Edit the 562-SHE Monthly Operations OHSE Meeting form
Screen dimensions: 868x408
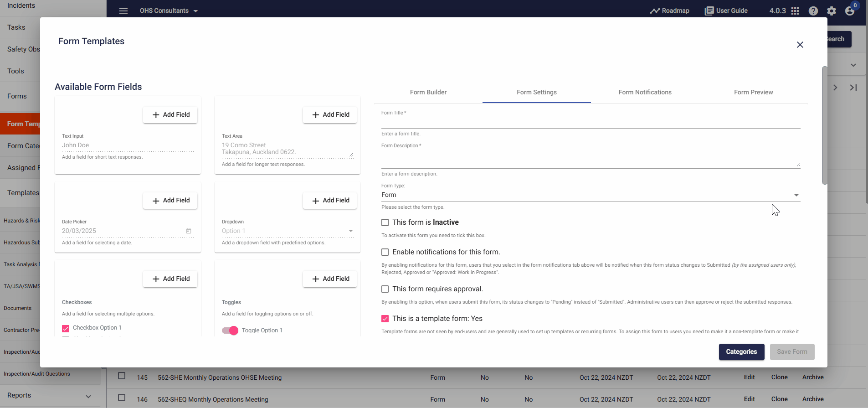click(750, 377)
